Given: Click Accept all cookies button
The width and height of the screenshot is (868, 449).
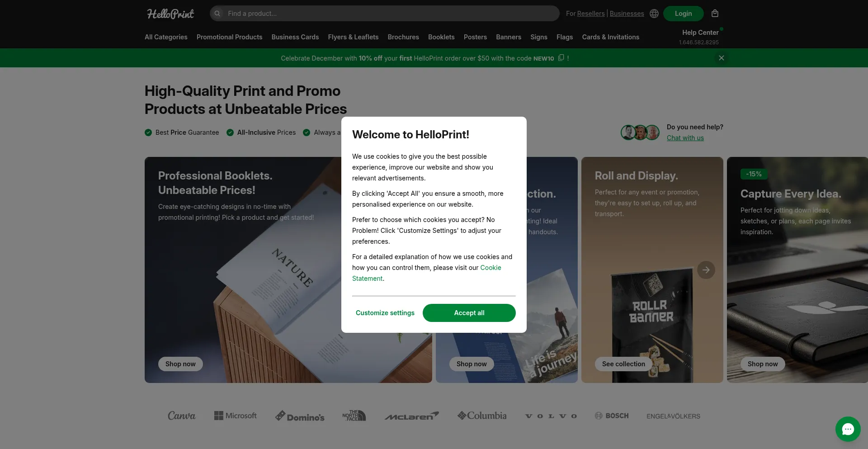Looking at the screenshot, I should click(469, 313).
